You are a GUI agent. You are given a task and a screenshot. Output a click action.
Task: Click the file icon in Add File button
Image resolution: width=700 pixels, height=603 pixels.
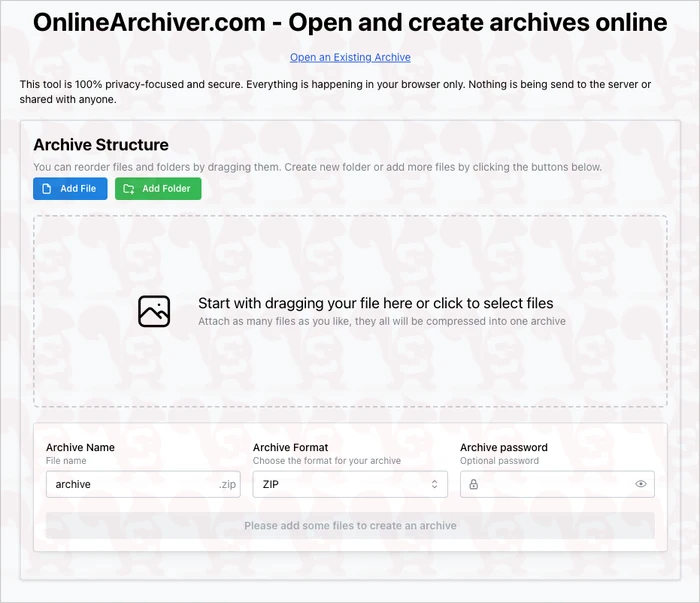pyautogui.click(x=46, y=189)
